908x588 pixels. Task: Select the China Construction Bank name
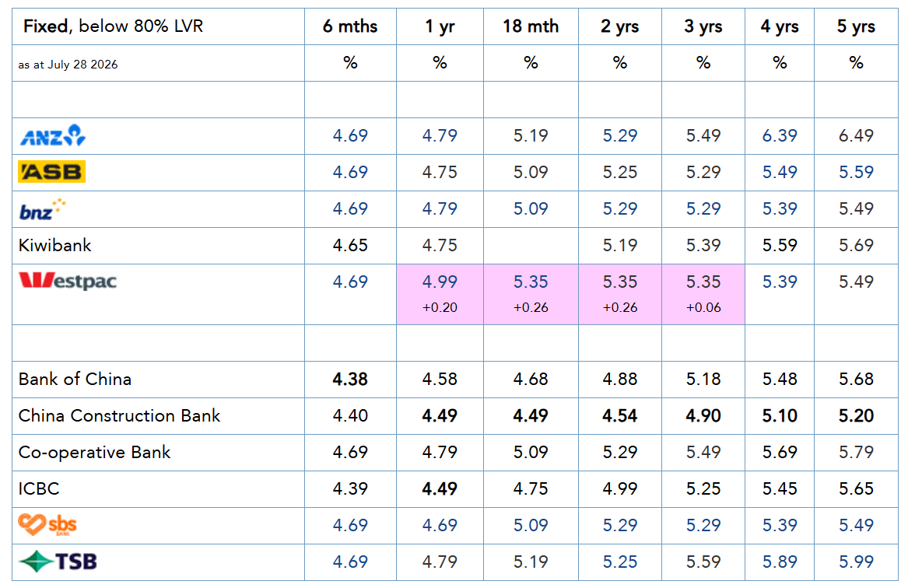point(119,415)
